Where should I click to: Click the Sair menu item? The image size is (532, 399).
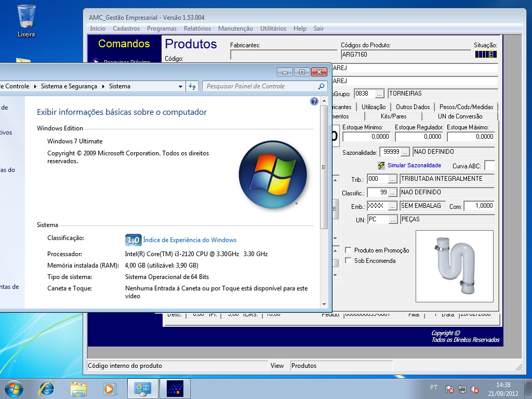[x=318, y=29]
